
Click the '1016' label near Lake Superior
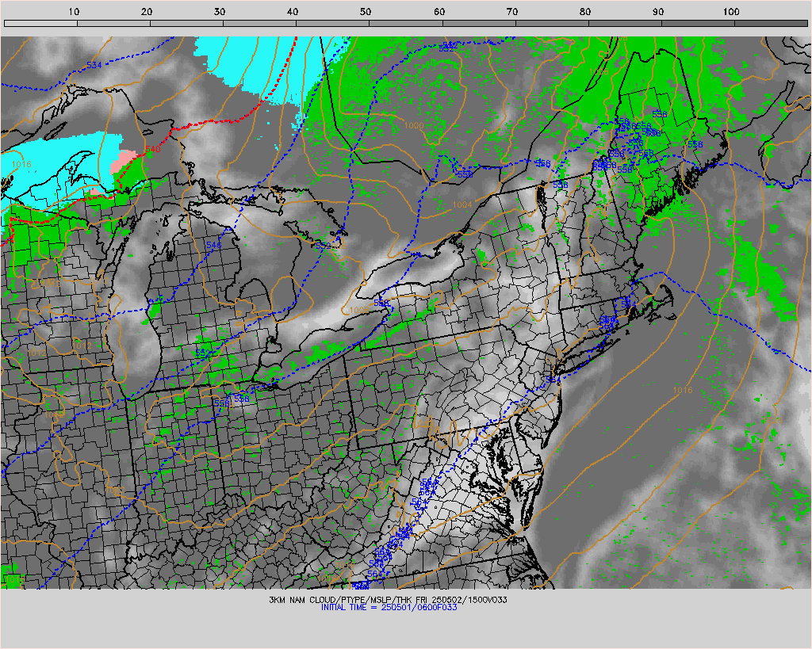pos(21,165)
